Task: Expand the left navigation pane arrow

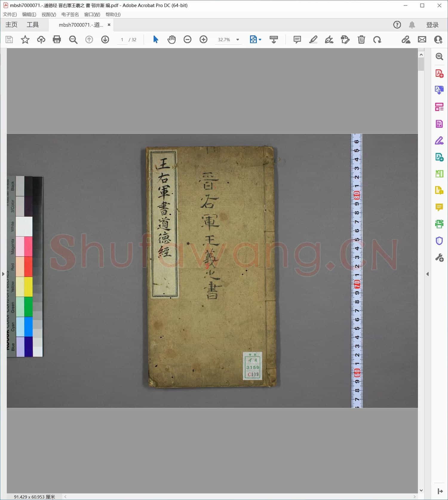Action: 3,274
